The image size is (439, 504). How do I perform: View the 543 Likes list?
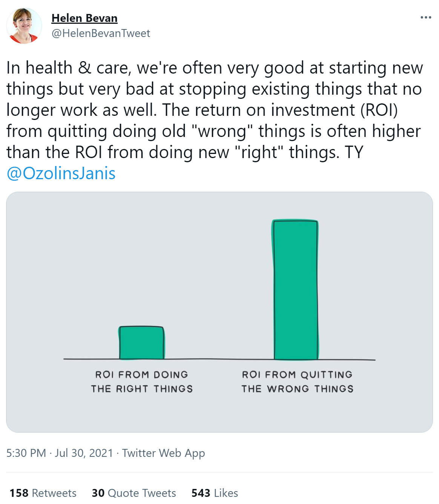[215, 493]
